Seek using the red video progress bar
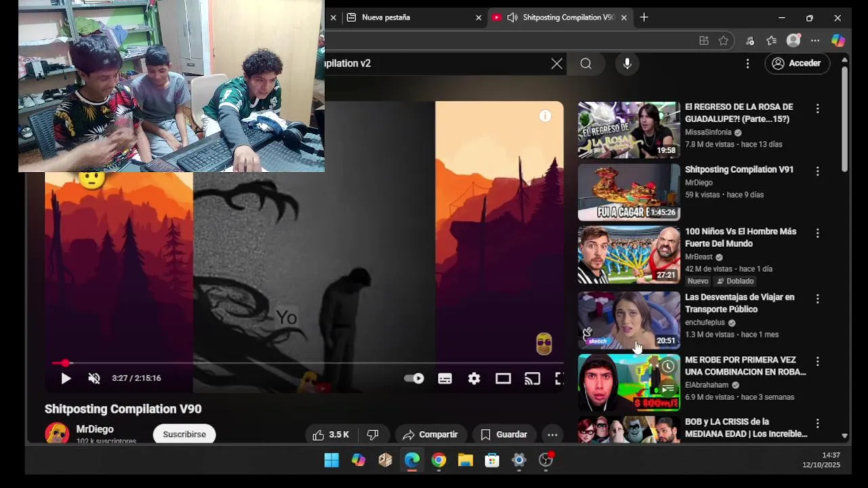This screenshot has height=488, width=868. 307,363
